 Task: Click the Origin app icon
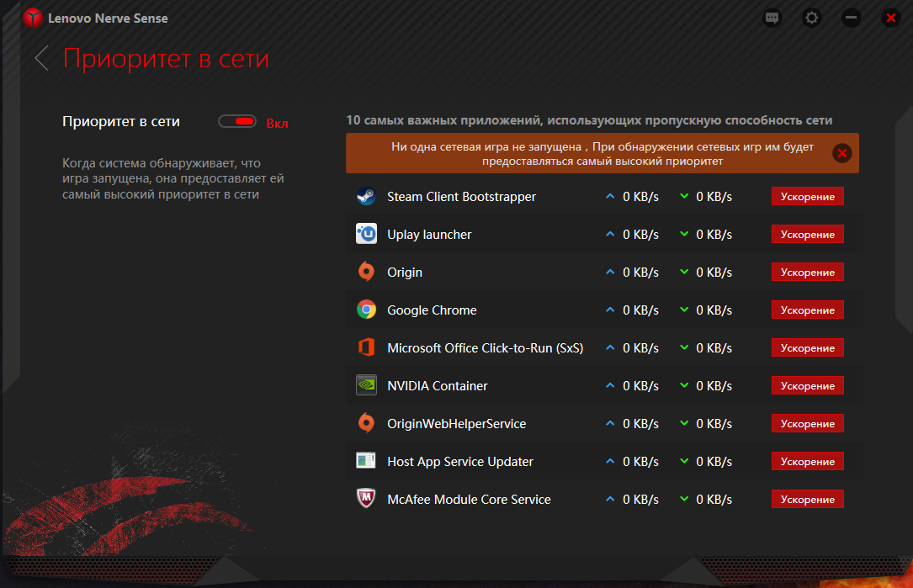click(x=366, y=272)
